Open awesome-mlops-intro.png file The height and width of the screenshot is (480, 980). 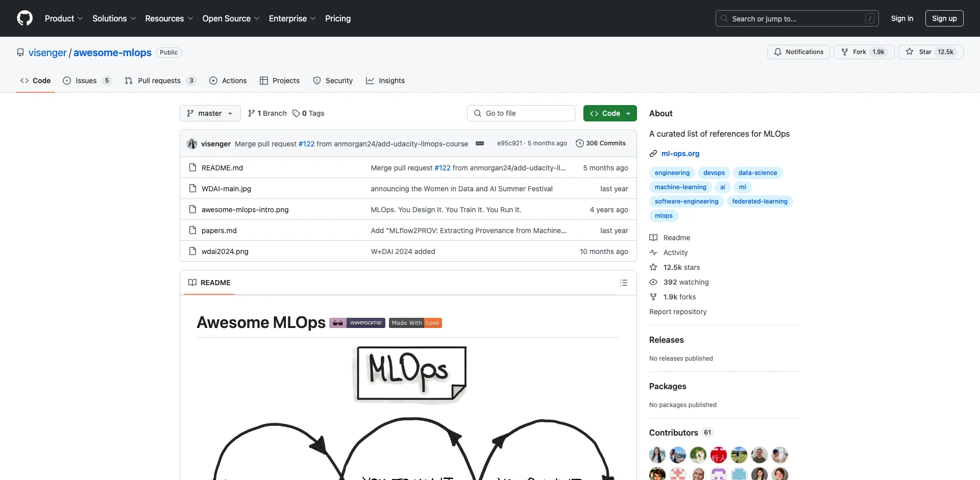click(245, 210)
